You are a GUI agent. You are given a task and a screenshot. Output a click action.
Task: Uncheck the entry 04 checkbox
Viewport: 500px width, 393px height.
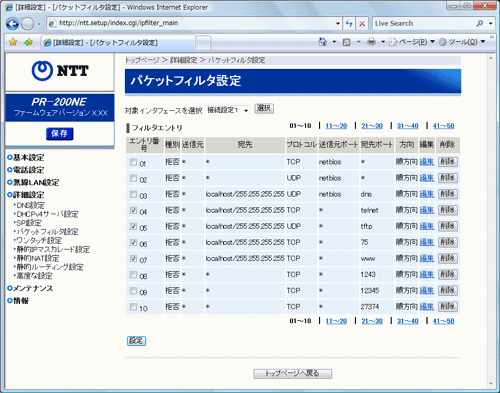(x=133, y=210)
